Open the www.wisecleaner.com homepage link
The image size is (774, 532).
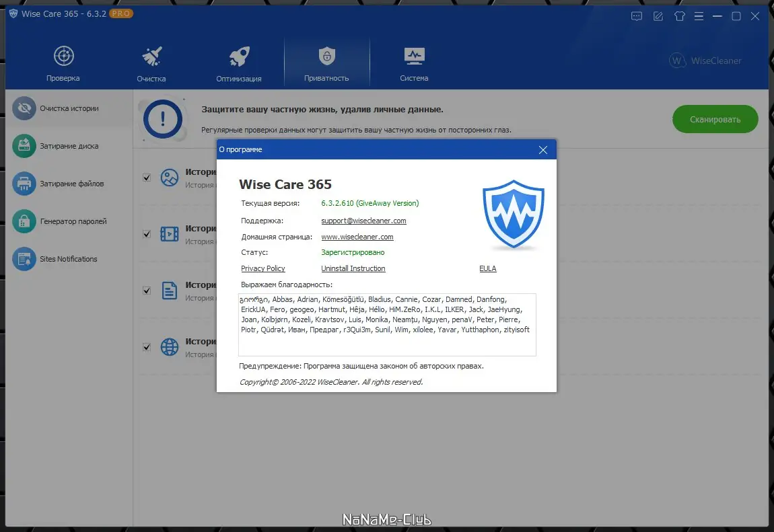[x=357, y=237]
